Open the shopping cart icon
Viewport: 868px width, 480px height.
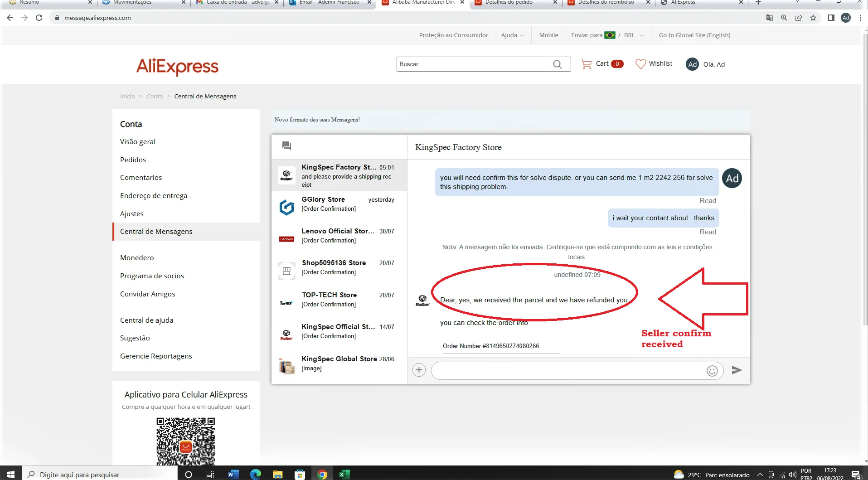pyautogui.click(x=587, y=64)
